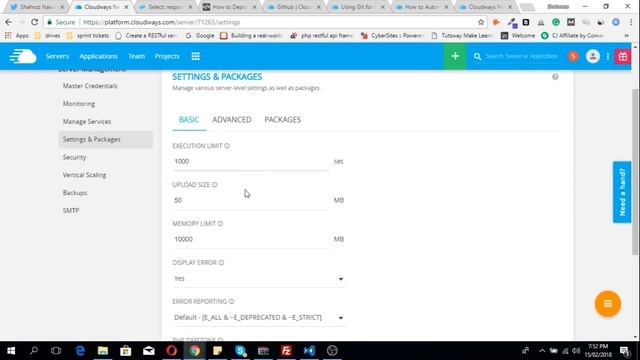Image resolution: width=640 pixels, height=360 pixels.
Task: Click the Cloudways logo
Action: pos(23,56)
